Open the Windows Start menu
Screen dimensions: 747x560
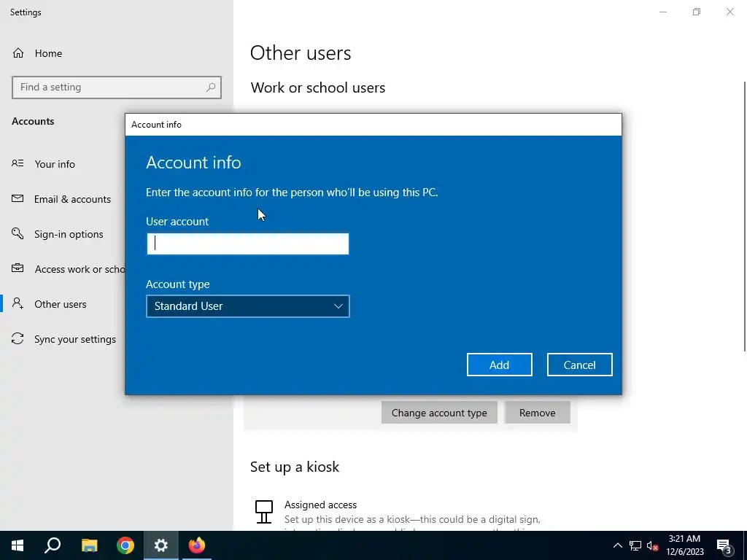(x=18, y=545)
